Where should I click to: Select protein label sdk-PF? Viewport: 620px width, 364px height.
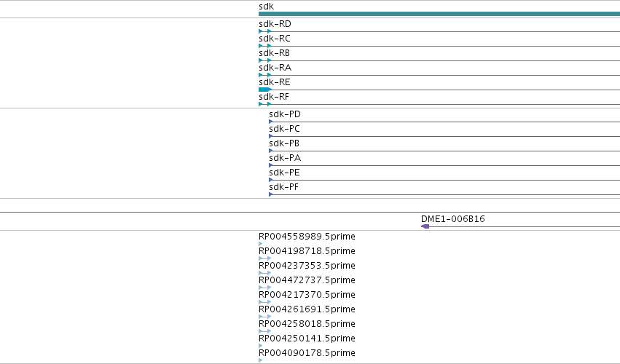[x=283, y=187]
